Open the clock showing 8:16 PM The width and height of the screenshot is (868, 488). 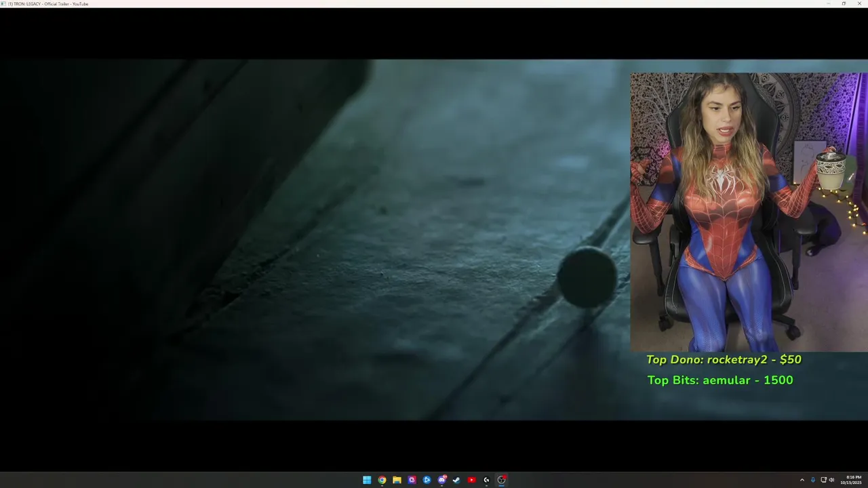(x=852, y=480)
